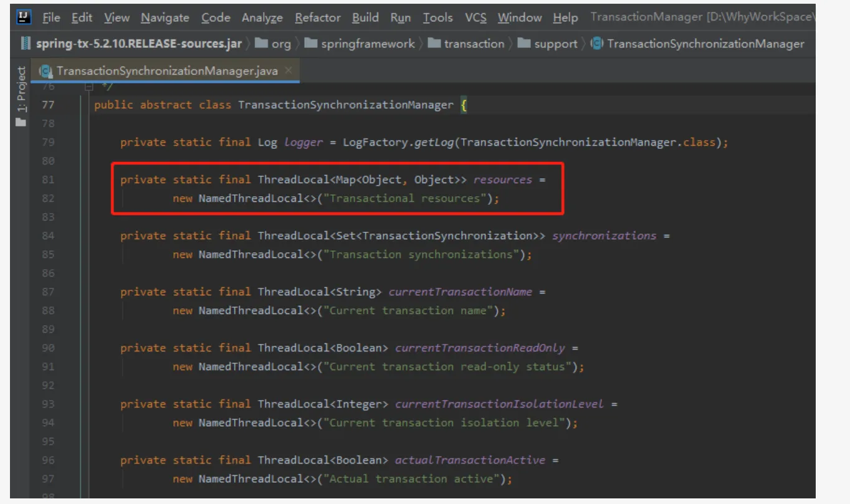Click the class name TransactionSynchronizationManager on line 77

click(x=346, y=105)
